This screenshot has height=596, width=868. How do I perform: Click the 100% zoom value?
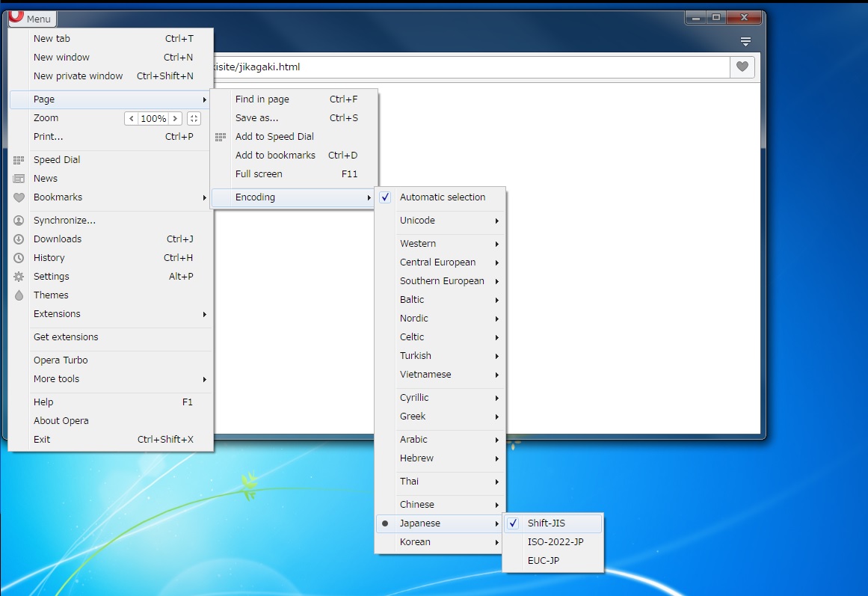pos(153,119)
